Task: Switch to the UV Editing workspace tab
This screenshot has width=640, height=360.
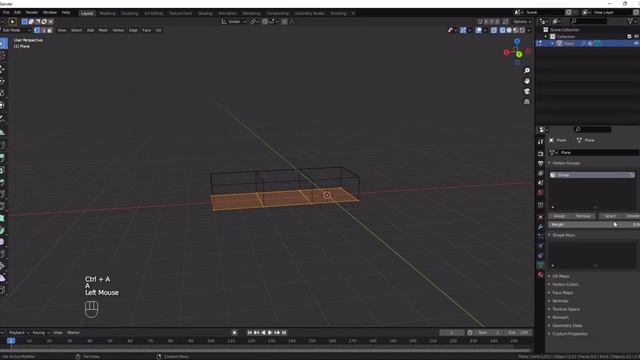Action: pyautogui.click(x=153, y=13)
